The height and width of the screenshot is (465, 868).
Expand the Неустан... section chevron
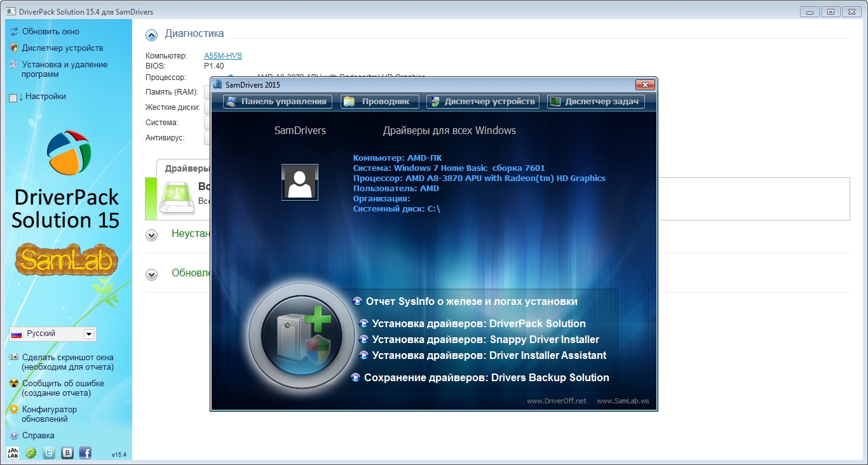(x=151, y=235)
